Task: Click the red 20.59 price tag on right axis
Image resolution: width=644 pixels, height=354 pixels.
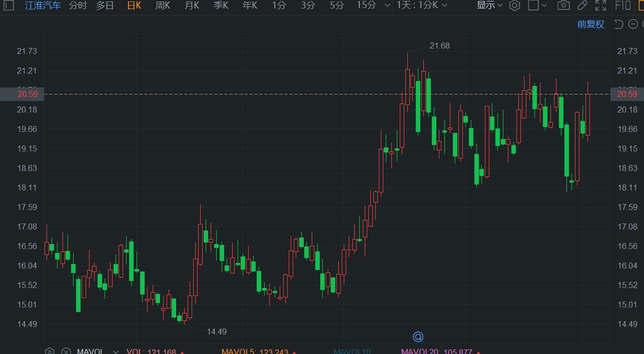Action: point(627,94)
